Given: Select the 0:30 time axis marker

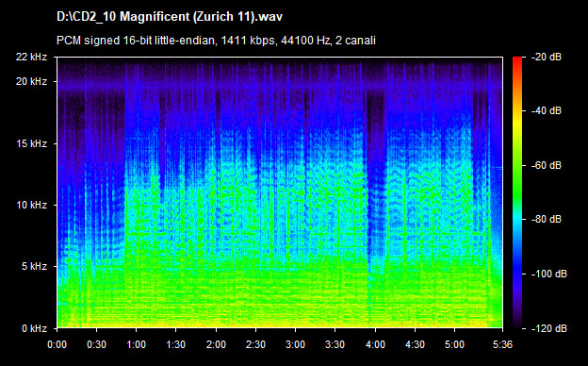Looking at the screenshot, I should [96, 344].
